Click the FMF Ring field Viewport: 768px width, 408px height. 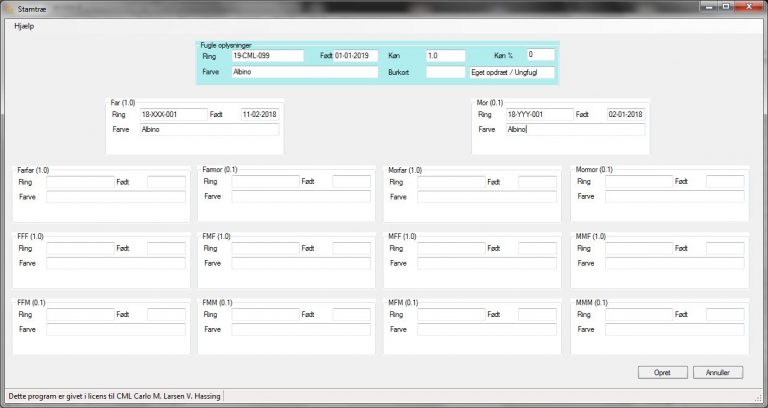tap(265, 248)
